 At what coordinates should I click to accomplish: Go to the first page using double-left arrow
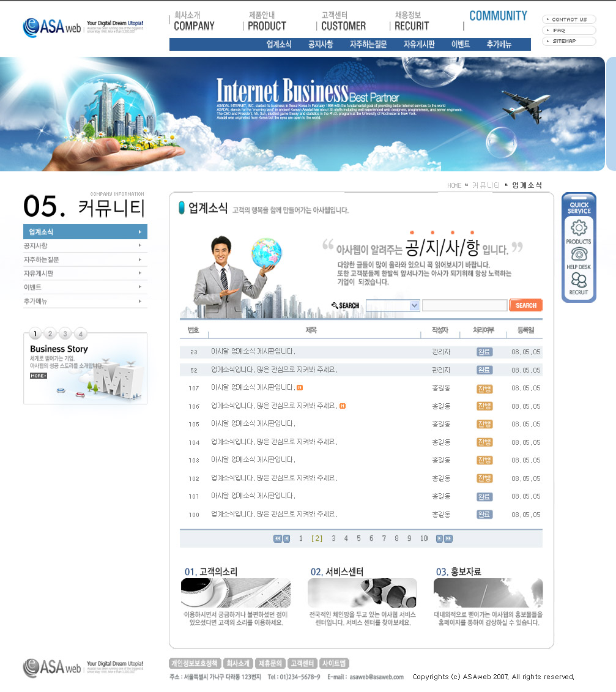[x=277, y=538]
